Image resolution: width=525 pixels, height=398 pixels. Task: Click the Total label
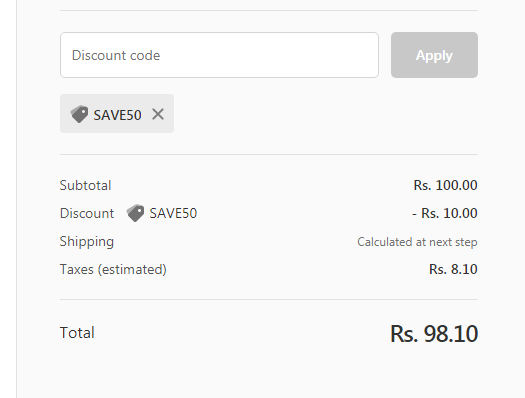[77, 333]
